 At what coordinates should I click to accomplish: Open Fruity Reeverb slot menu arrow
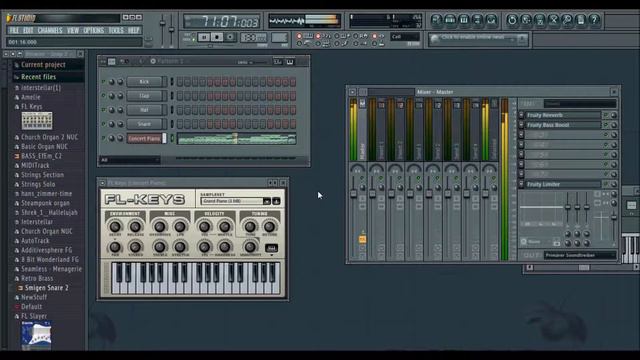point(521,116)
